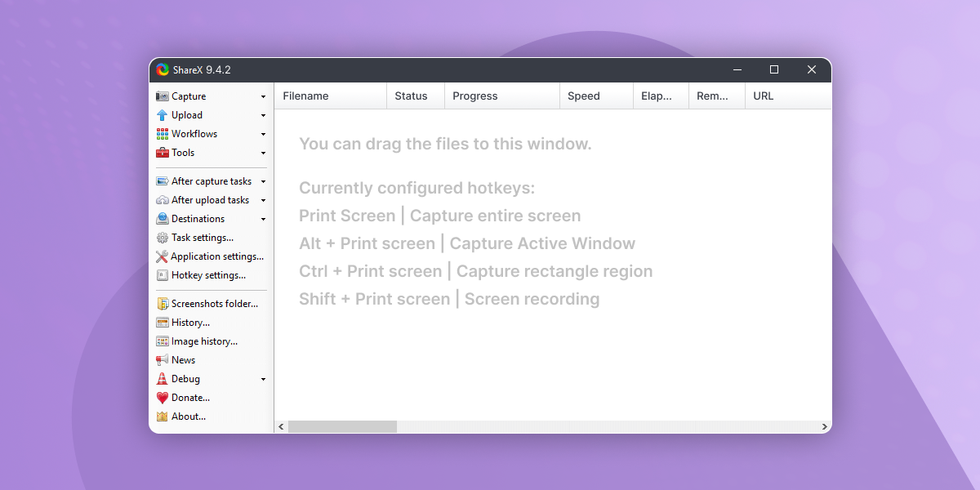Sort by the Remaining column header

point(717,96)
